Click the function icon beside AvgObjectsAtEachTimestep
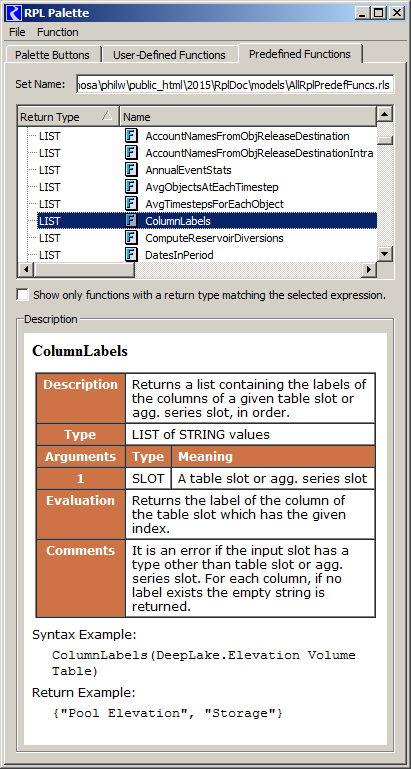This screenshot has height=769, width=411. click(131, 187)
